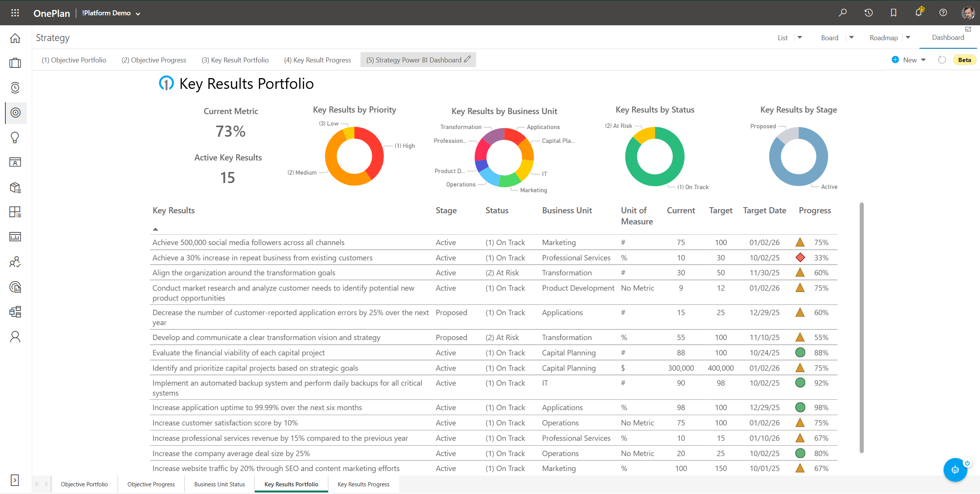Open reports chart sidebar icon
The width and height of the screenshot is (980, 494).
[x=15, y=237]
